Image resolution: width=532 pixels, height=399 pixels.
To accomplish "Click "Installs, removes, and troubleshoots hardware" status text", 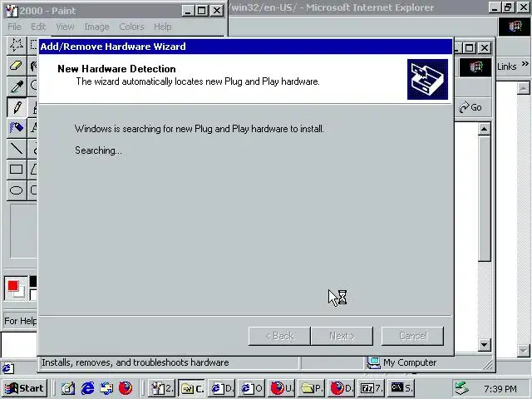I will [x=135, y=362].
